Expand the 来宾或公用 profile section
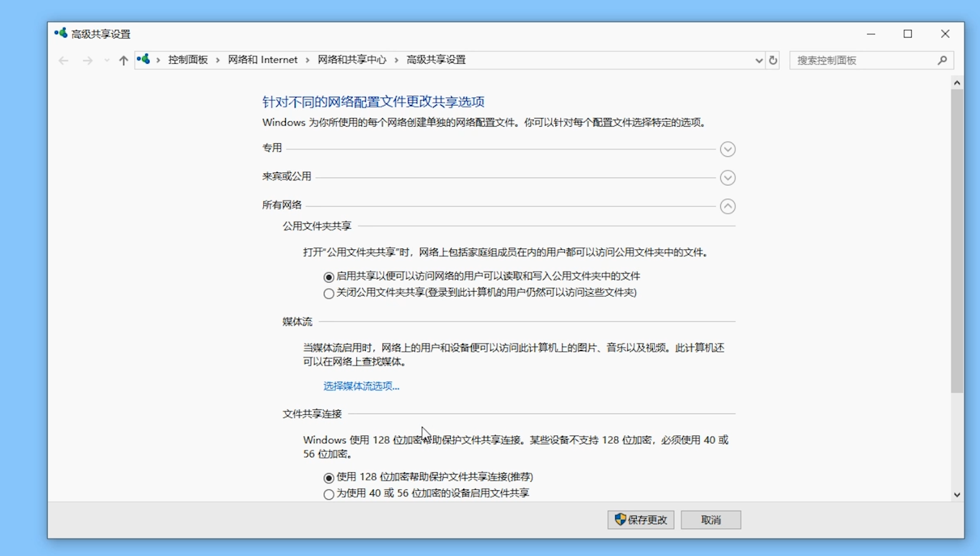 click(x=727, y=178)
